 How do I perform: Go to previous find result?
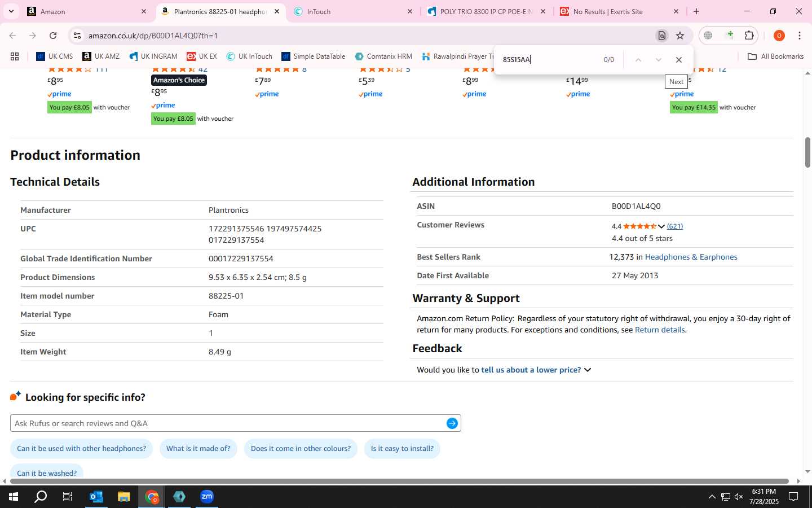(638, 60)
